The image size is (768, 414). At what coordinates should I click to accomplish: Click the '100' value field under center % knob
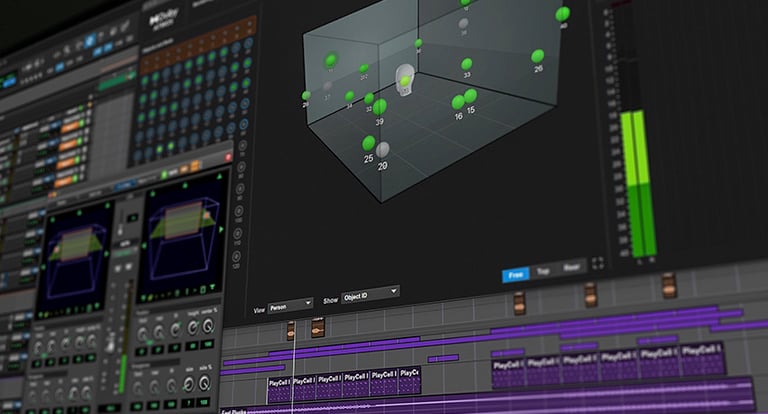pos(207,344)
